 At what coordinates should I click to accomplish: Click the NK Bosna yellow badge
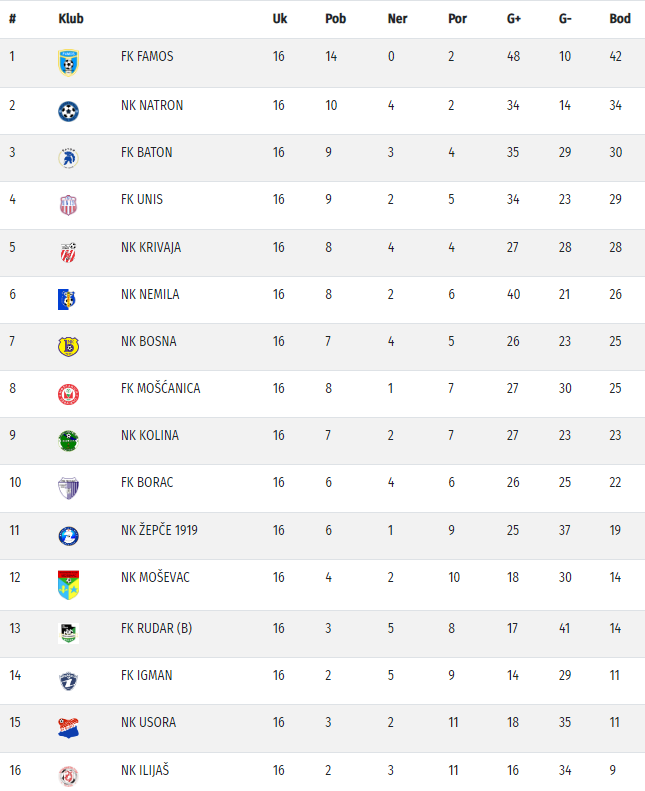click(68, 346)
